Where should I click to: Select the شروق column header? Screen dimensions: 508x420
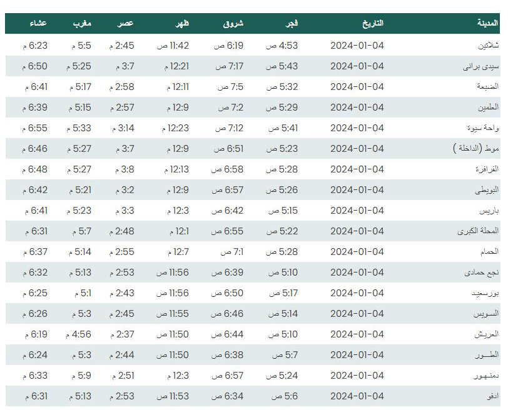(x=233, y=23)
